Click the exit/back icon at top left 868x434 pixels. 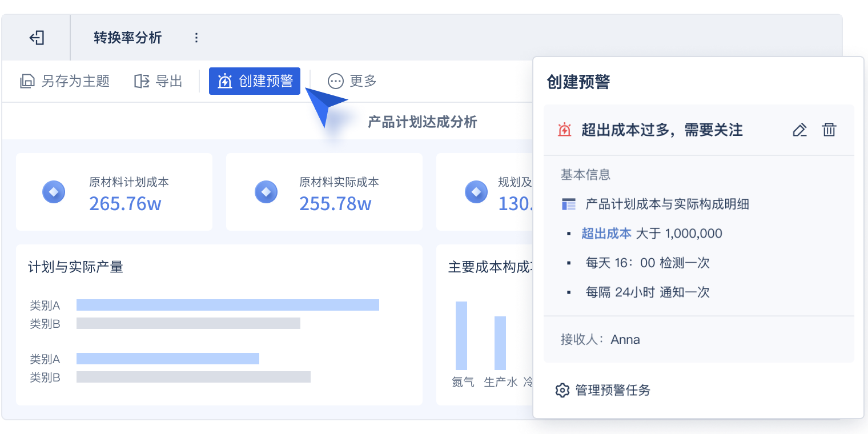pyautogui.click(x=37, y=38)
